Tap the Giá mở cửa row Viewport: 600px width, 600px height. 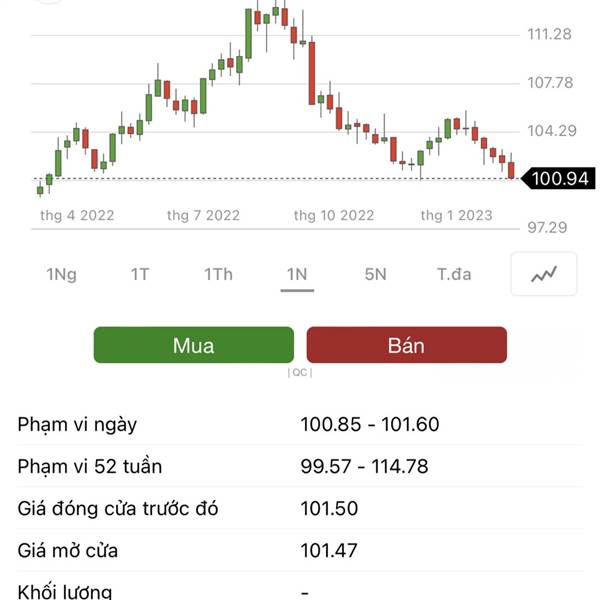(300, 550)
